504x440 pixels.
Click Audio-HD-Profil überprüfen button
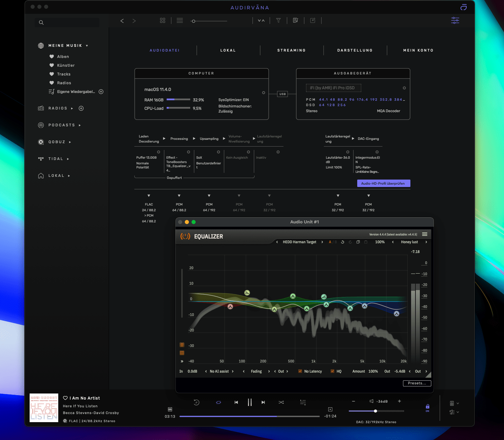pyautogui.click(x=383, y=183)
